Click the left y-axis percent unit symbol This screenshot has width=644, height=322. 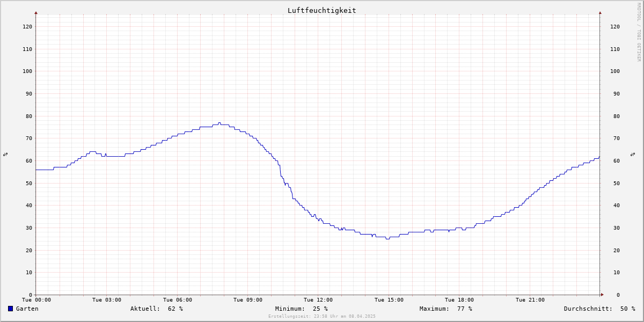[x=5, y=154]
